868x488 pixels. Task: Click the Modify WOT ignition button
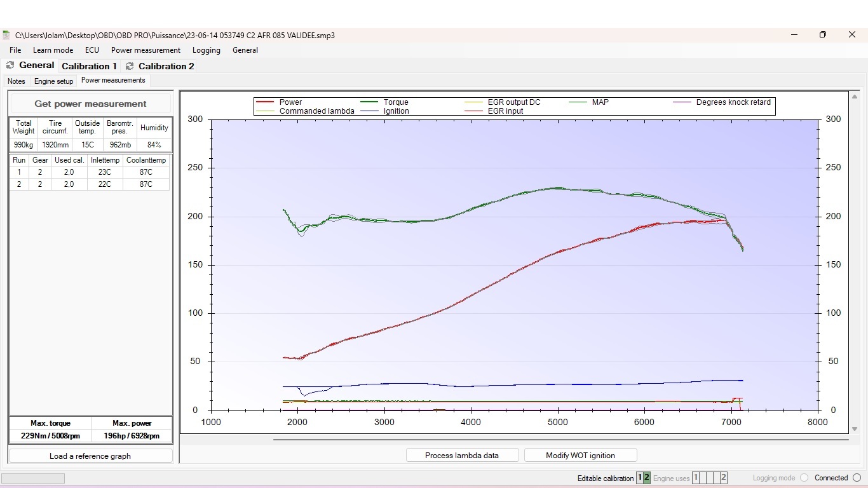click(x=580, y=455)
